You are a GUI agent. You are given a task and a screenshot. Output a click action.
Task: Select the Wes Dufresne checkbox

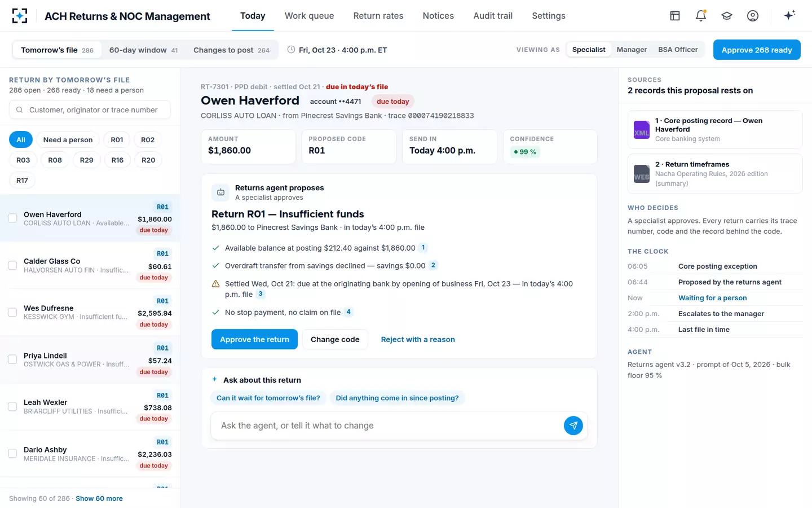point(12,312)
